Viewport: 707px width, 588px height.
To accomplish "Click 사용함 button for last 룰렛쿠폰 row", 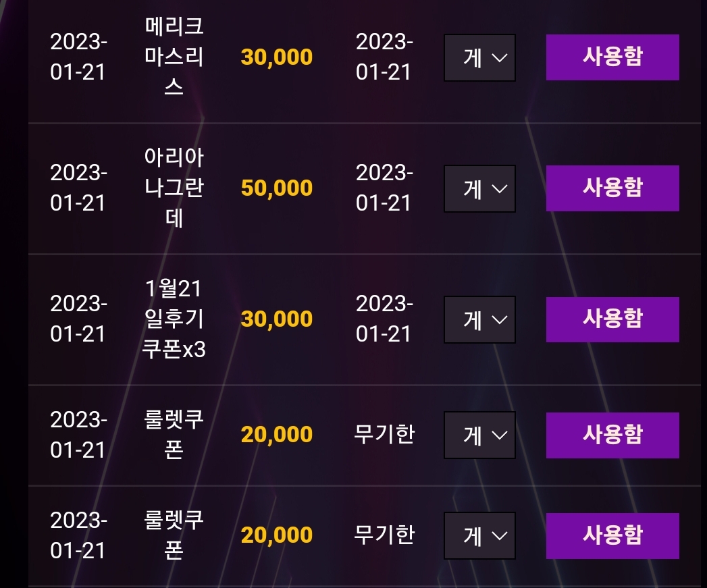I will (612, 536).
